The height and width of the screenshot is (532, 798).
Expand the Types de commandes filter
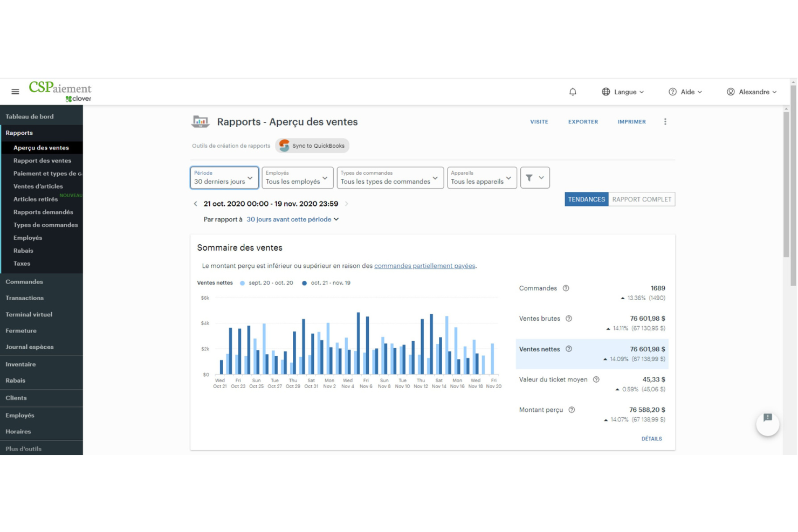click(x=389, y=178)
